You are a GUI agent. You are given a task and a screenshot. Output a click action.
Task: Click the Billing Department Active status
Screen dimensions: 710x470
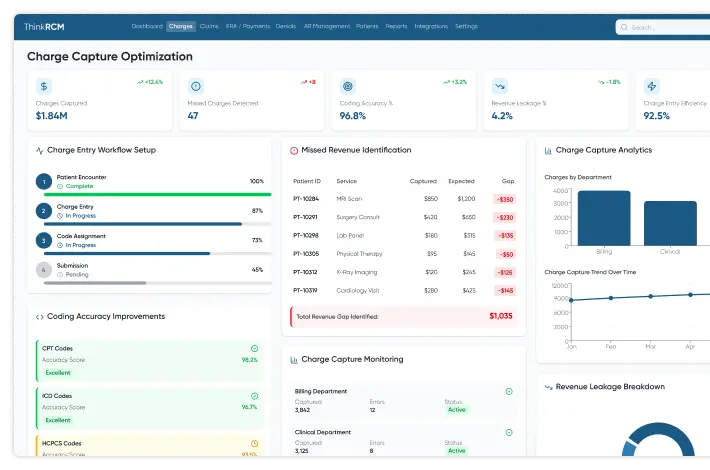pyautogui.click(x=456, y=410)
